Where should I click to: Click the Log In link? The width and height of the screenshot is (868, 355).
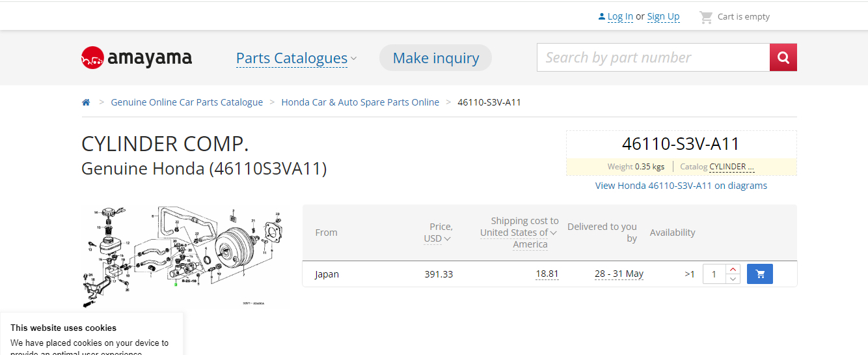620,17
